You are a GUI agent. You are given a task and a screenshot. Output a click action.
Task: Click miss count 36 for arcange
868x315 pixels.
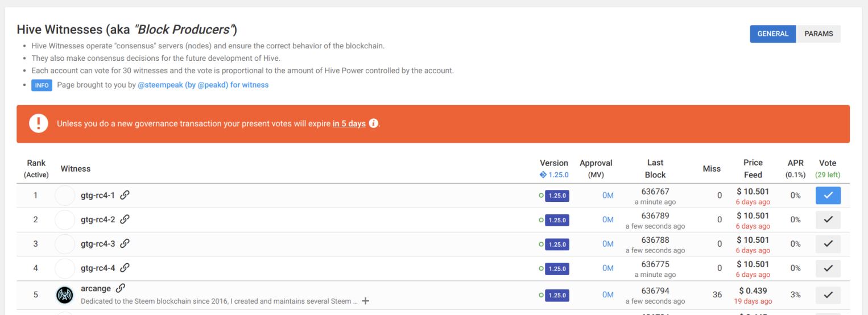717,295
